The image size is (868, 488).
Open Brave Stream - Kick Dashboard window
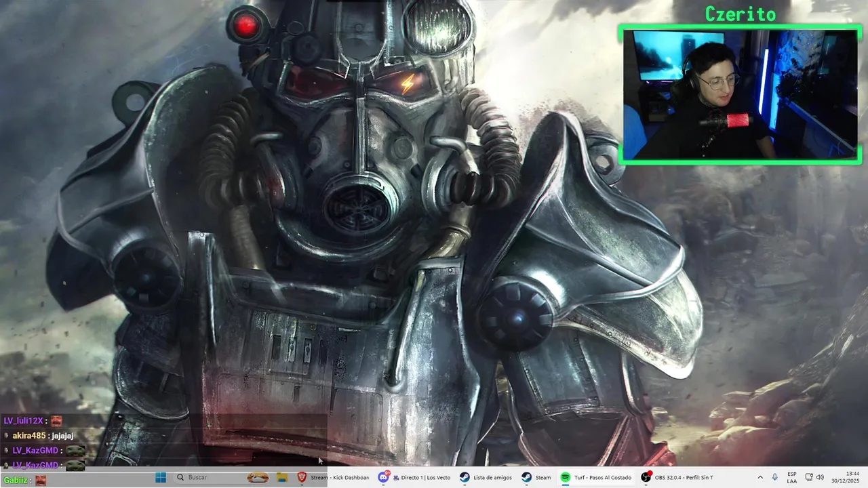(334, 477)
